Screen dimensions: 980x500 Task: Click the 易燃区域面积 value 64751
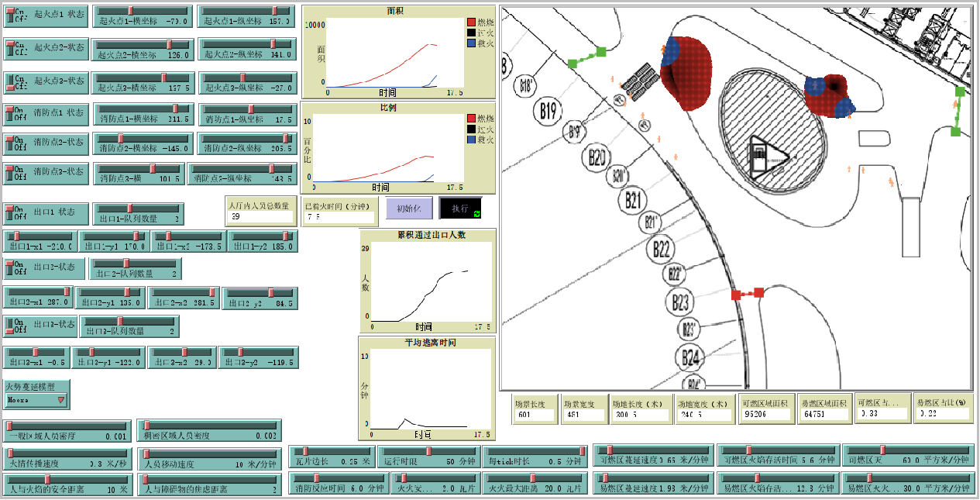[x=824, y=415]
